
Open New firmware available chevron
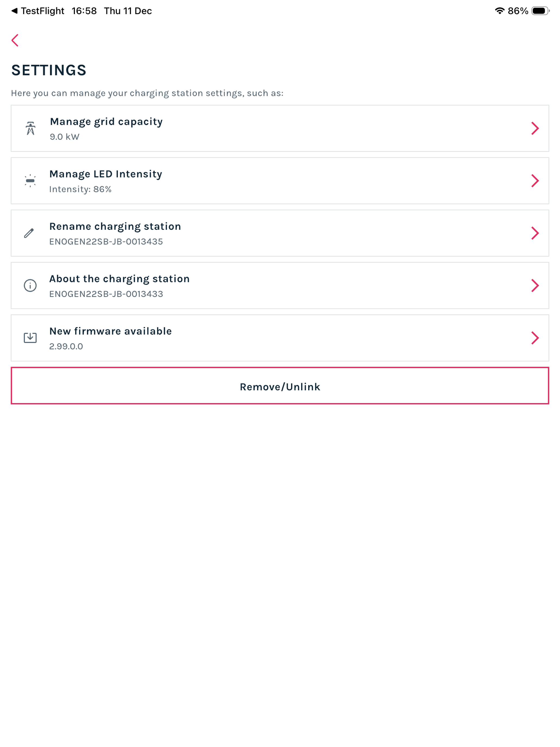[535, 338]
